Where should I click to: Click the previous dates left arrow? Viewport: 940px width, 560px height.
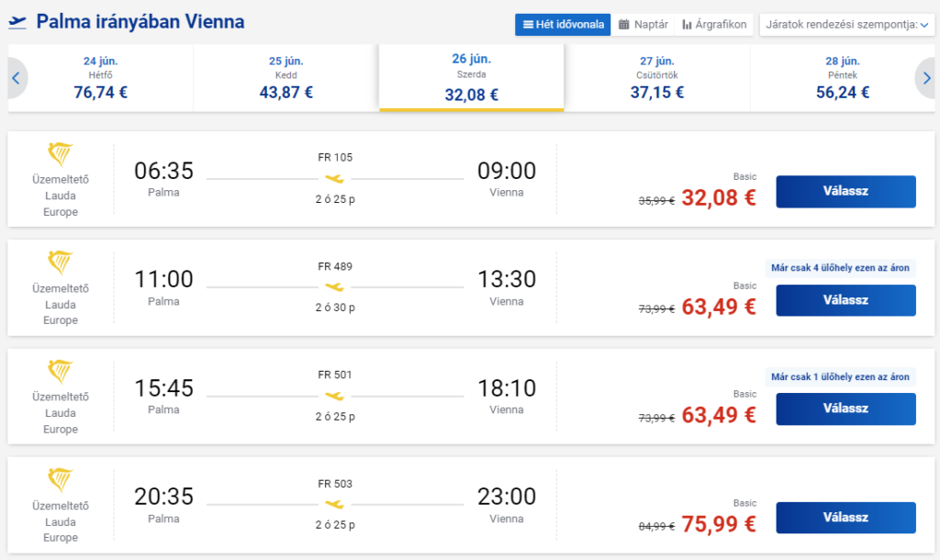(17, 78)
